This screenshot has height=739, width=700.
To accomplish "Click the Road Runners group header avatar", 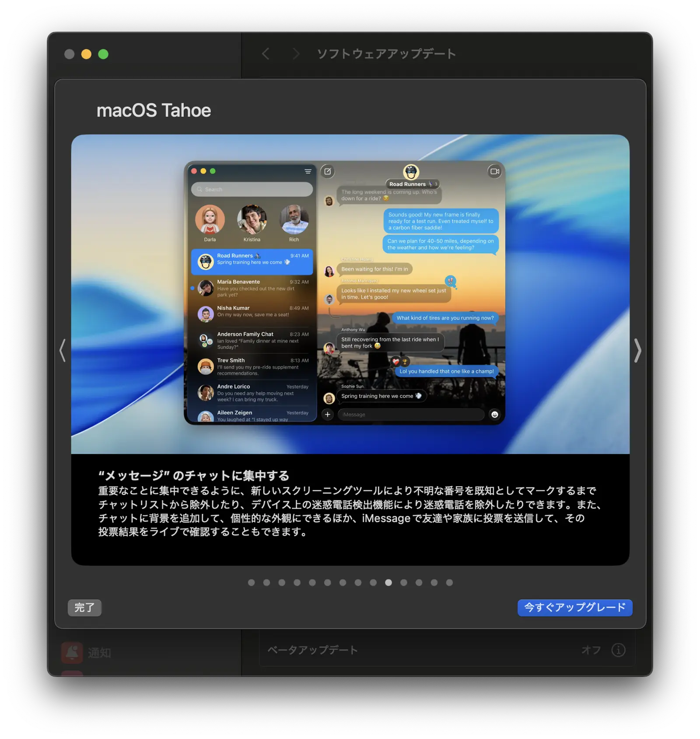I will (411, 172).
